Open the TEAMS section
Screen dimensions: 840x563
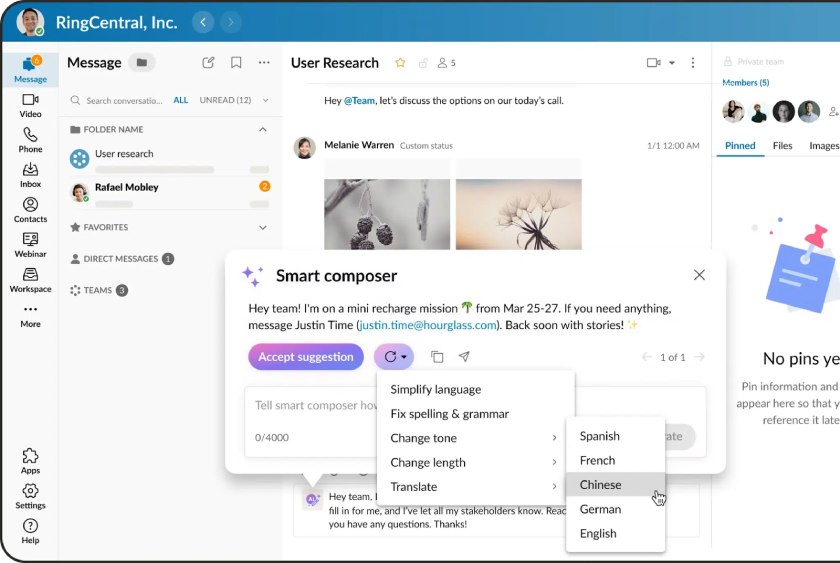pyautogui.click(x=99, y=290)
